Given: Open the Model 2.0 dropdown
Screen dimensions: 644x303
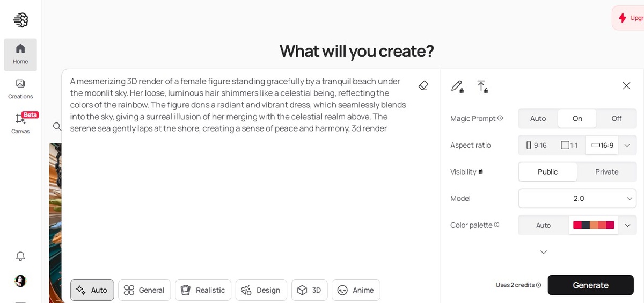Looking at the screenshot, I should coord(577,198).
